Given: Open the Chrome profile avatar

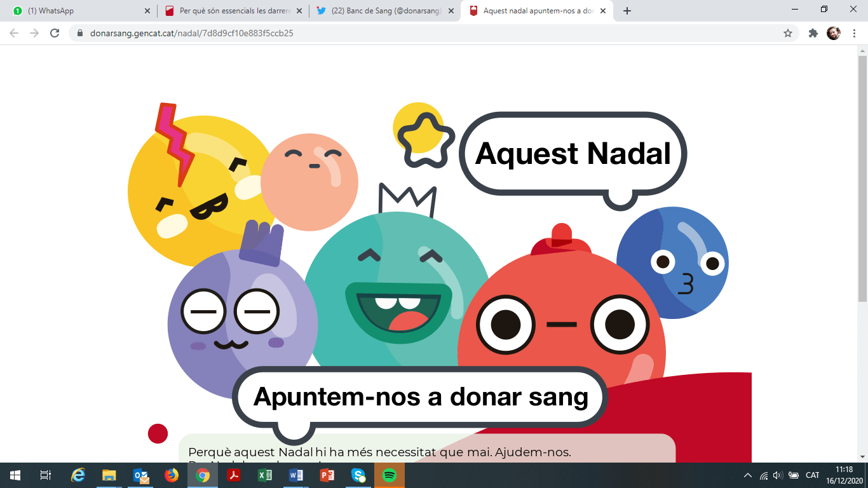Looking at the screenshot, I should 834,33.
